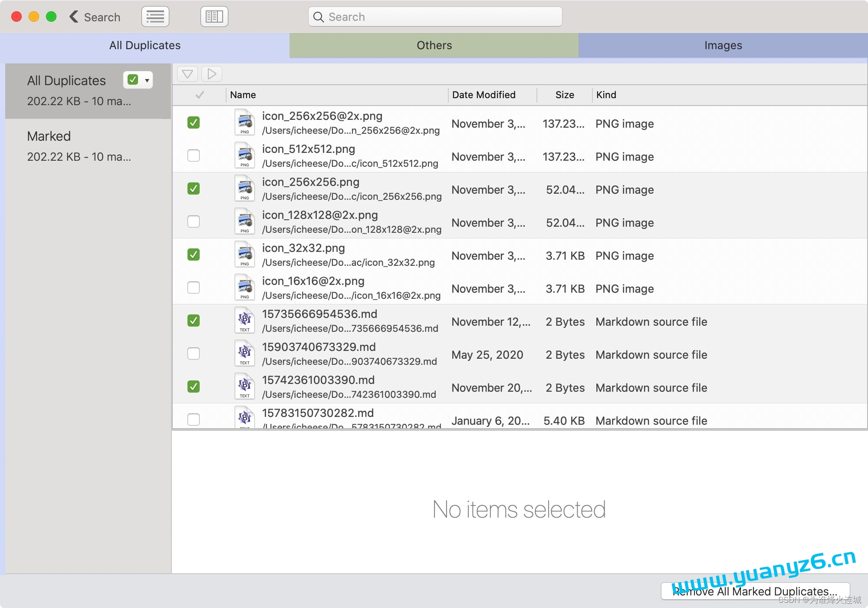The image size is (868, 608).
Task: Switch to the Others tab
Action: (434, 45)
